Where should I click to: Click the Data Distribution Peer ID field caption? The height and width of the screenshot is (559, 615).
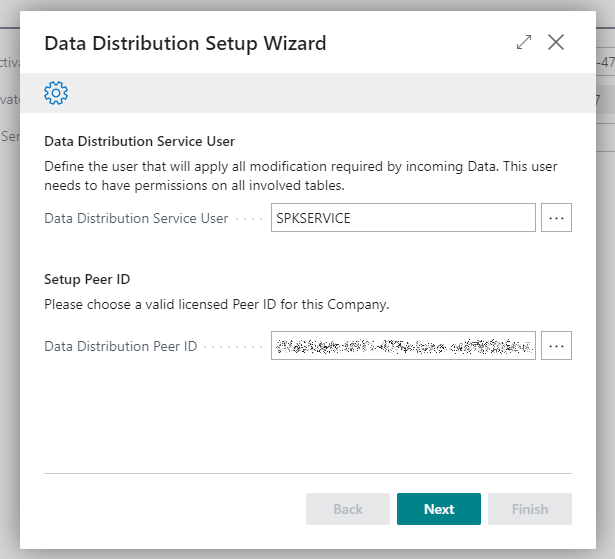click(x=121, y=346)
